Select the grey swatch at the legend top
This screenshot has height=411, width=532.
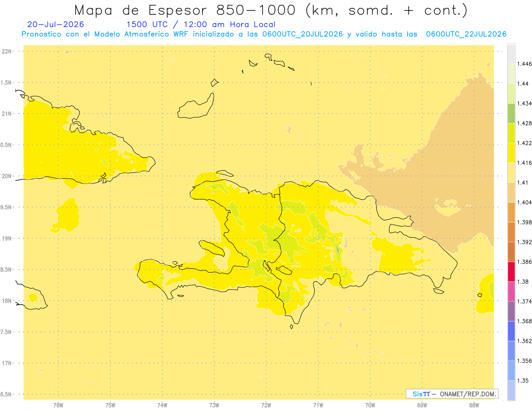(511, 54)
